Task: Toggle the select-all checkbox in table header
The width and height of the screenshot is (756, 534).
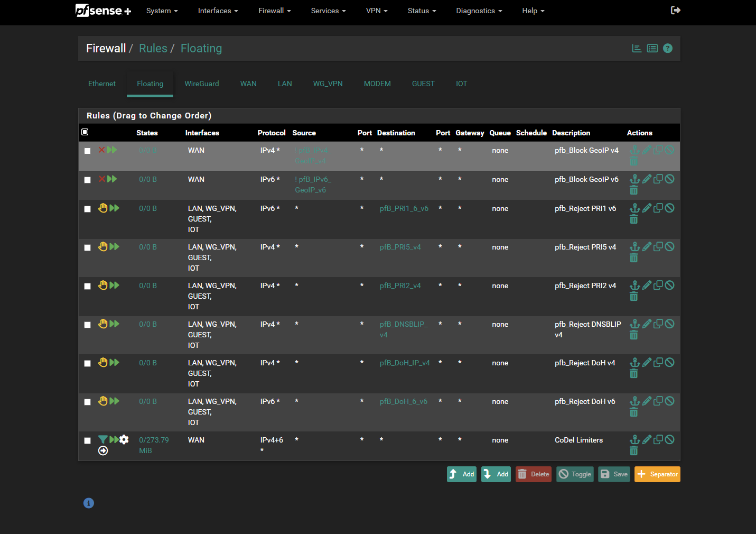Action: pyautogui.click(x=85, y=132)
